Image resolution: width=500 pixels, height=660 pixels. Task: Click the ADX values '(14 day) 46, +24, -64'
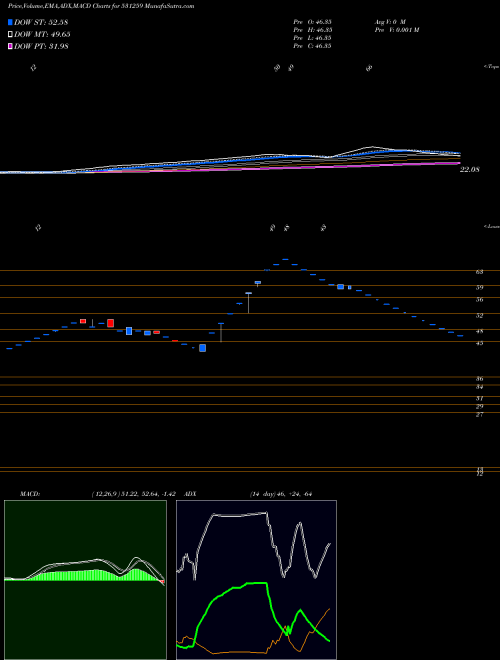(280, 494)
